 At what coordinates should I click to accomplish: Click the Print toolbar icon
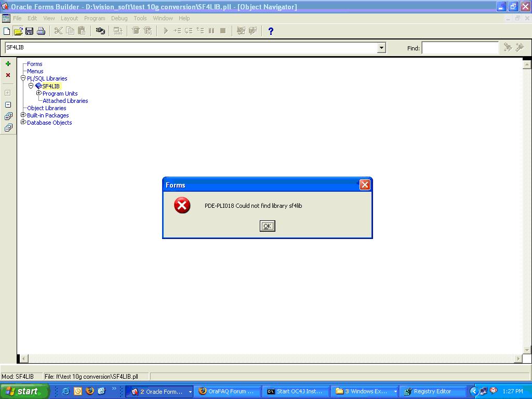click(41, 31)
